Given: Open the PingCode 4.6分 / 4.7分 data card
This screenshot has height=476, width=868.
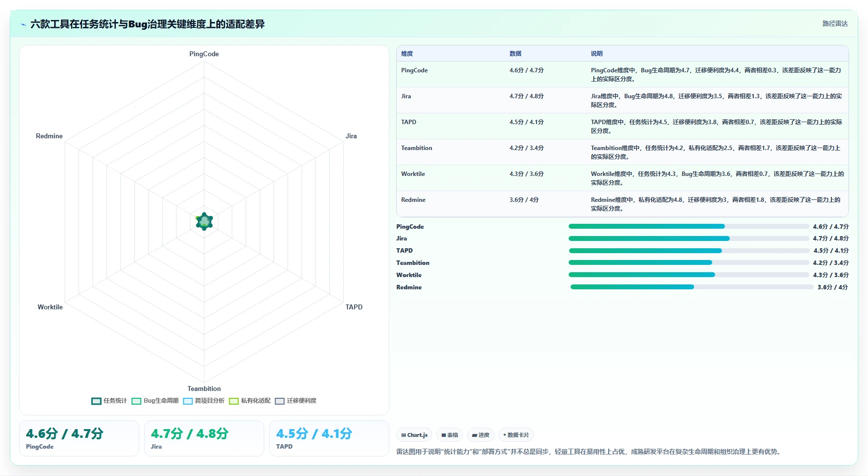Looking at the screenshot, I should (79, 438).
